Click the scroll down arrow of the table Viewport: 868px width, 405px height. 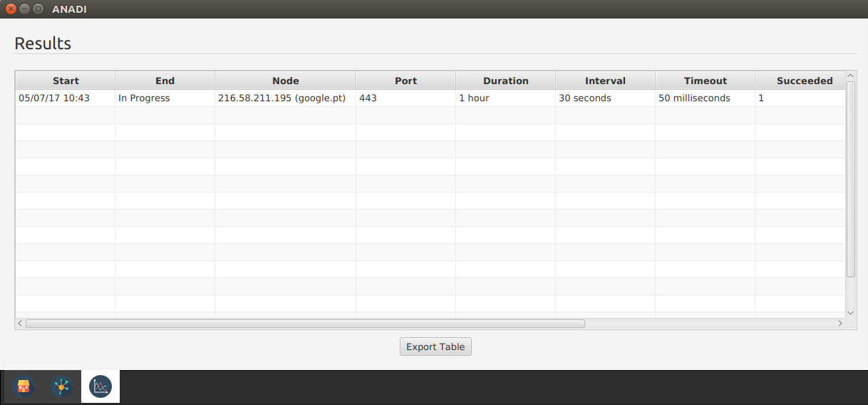850,313
